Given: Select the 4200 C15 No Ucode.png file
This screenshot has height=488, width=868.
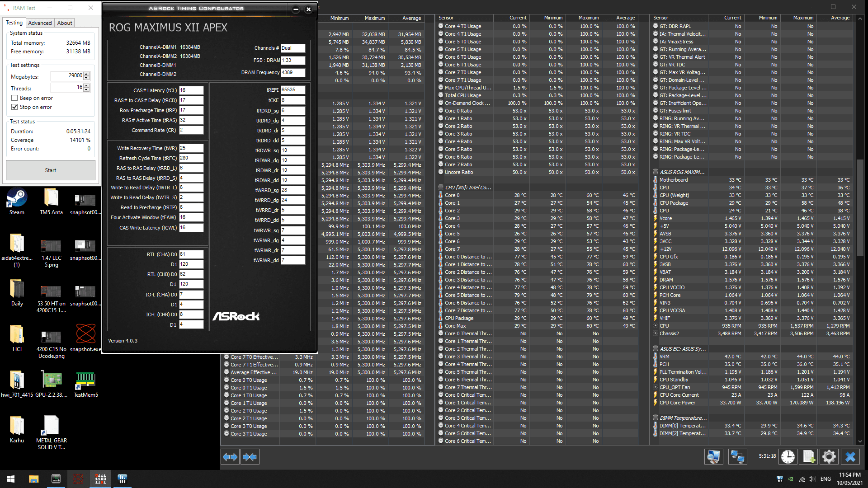Looking at the screenshot, I should (x=51, y=342).
